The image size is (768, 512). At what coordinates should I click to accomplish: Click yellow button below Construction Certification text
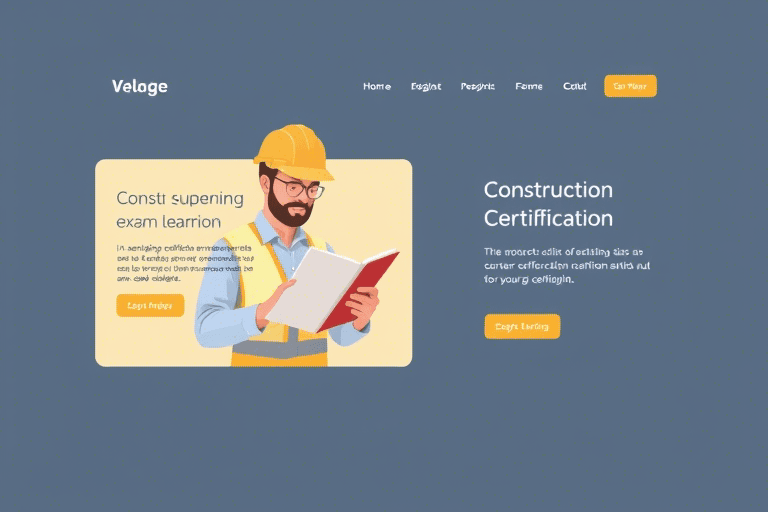tap(522, 326)
